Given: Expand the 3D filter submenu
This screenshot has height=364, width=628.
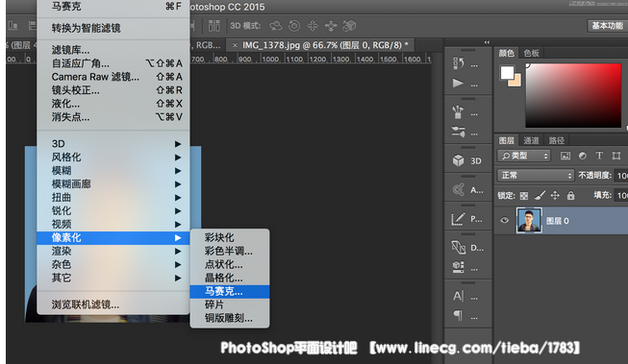Looking at the screenshot, I should pos(113,144).
